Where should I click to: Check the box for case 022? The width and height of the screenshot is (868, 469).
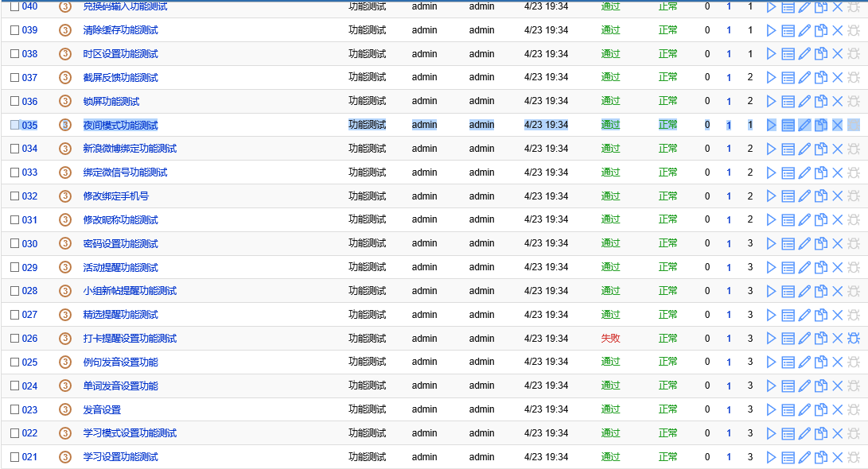15,433
